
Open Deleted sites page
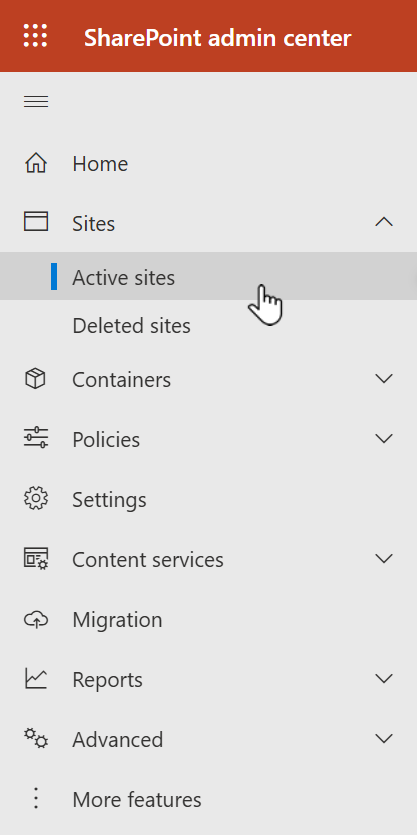(132, 326)
